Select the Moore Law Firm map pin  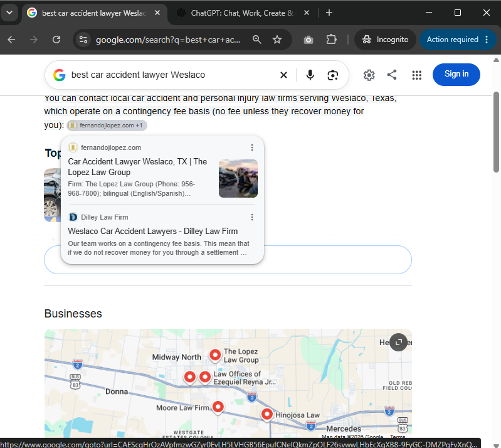218,407
